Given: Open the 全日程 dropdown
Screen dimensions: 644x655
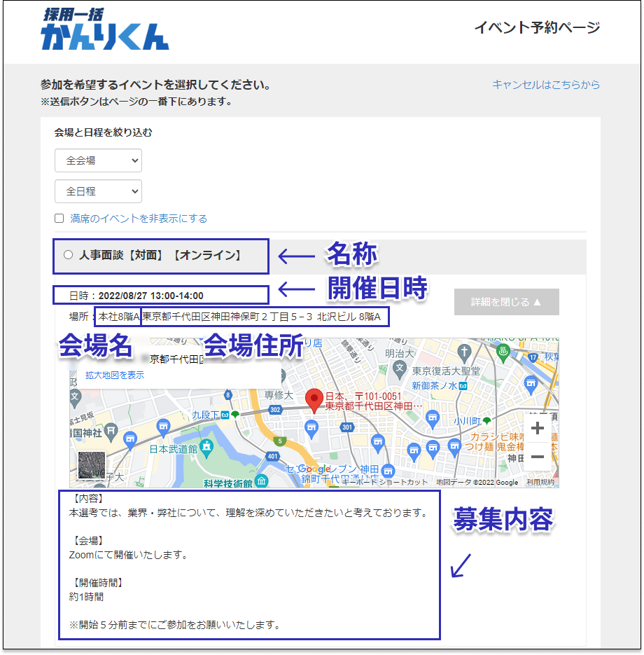Looking at the screenshot, I should [x=98, y=191].
